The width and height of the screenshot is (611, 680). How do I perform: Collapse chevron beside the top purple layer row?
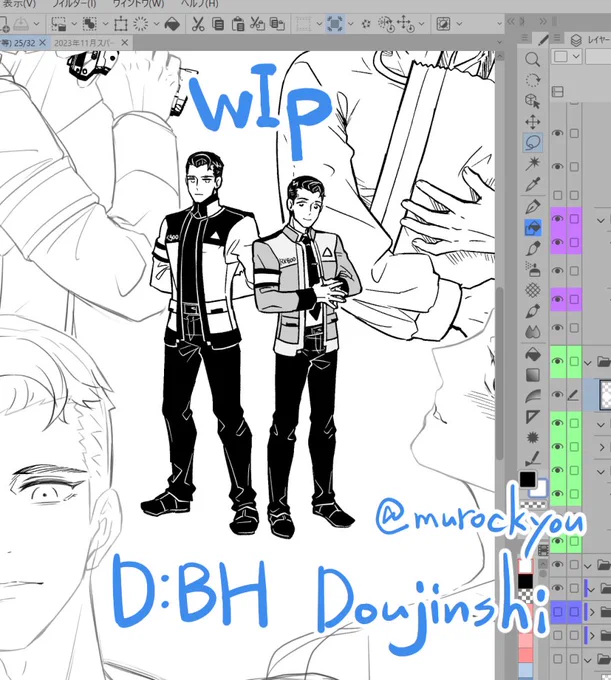601,220
